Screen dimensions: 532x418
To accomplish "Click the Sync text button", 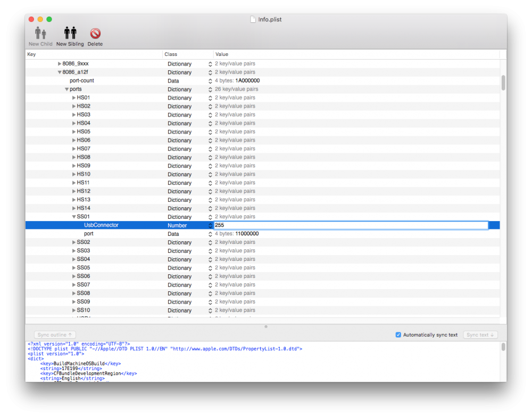I will (x=480, y=335).
